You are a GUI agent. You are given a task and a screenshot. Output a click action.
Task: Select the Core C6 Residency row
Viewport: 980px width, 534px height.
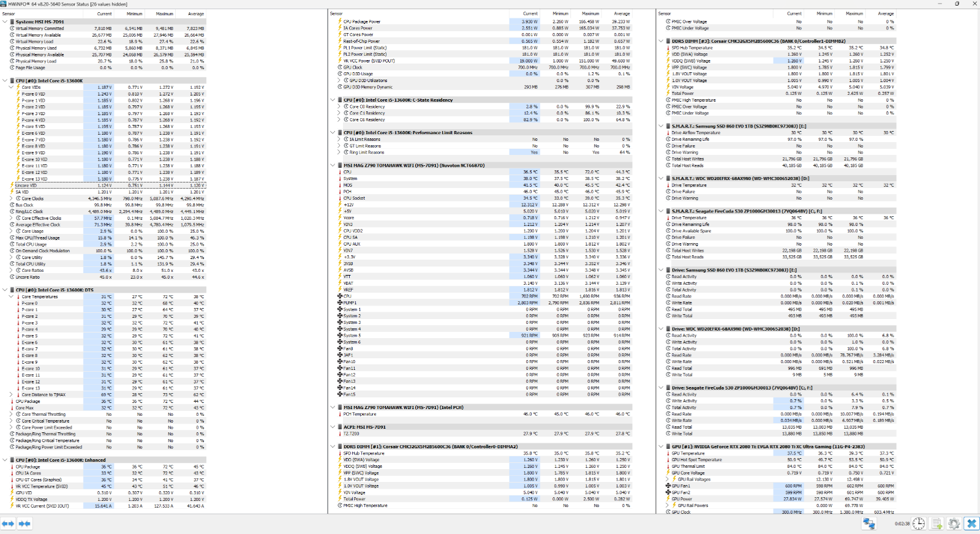(x=484, y=119)
